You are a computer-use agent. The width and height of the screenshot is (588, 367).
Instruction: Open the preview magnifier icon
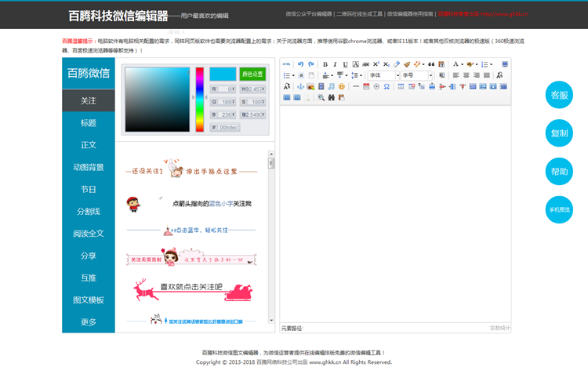pyautogui.click(x=321, y=97)
